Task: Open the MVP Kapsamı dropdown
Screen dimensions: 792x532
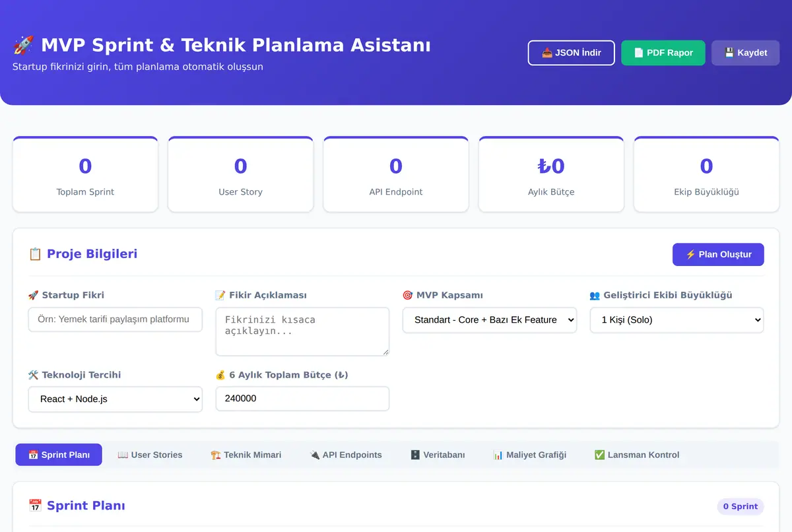Action: (x=490, y=319)
